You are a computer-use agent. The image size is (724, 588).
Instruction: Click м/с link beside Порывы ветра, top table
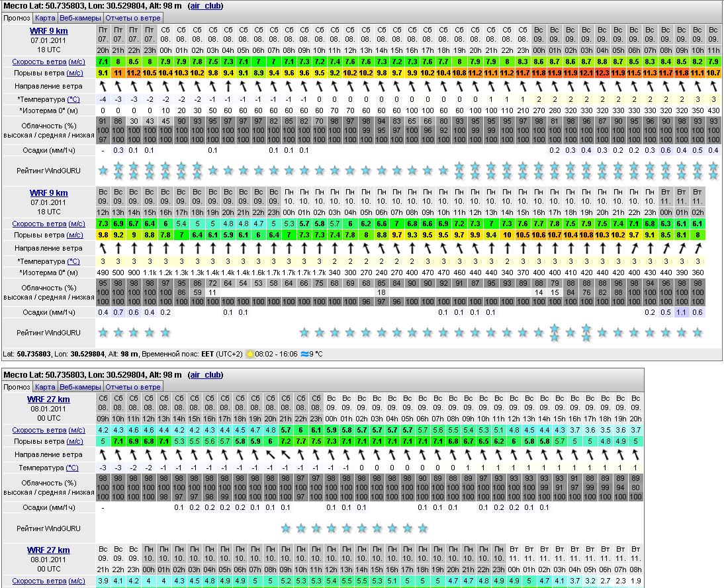tap(75, 73)
